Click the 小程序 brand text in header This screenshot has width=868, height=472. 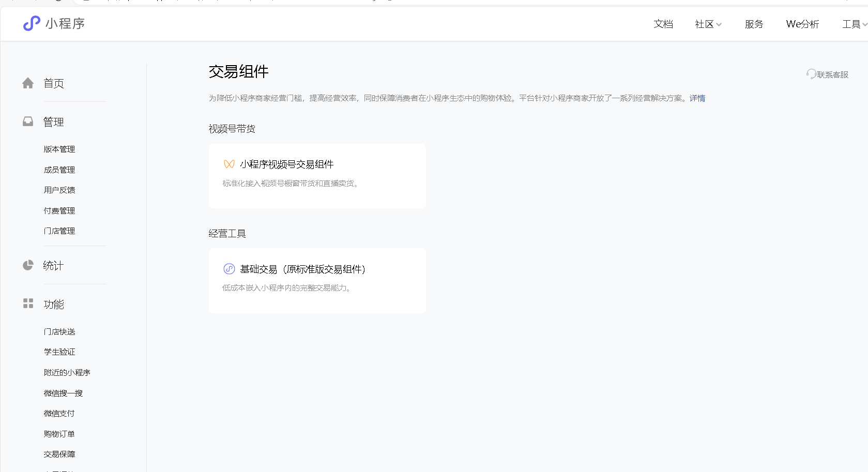pyautogui.click(x=65, y=23)
